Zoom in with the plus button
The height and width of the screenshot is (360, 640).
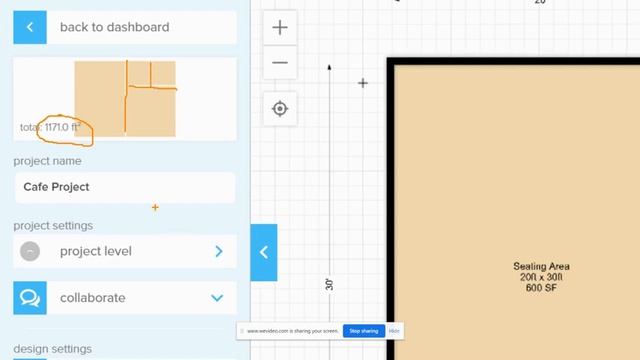[x=280, y=28]
